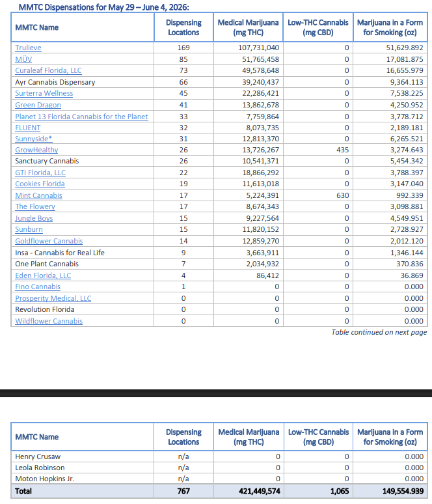Follow the GrowHealthy link
Screen dimensions: 432x504
tap(36, 150)
